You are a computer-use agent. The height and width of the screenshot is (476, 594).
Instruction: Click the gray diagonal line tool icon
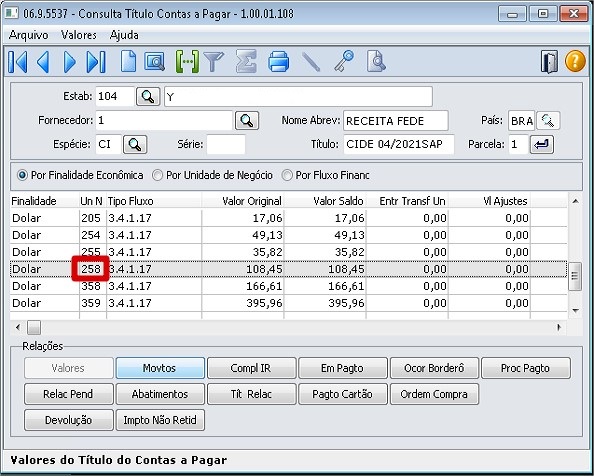[311, 62]
